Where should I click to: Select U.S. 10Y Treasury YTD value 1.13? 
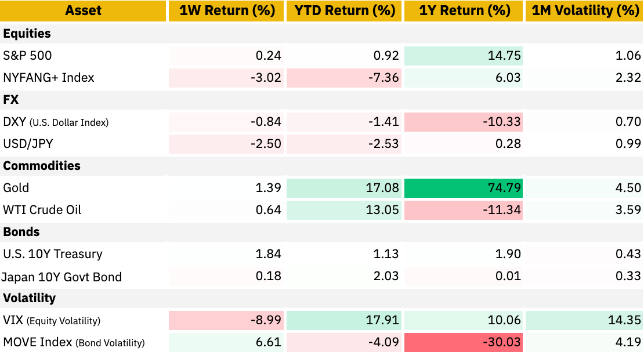coord(343,254)
